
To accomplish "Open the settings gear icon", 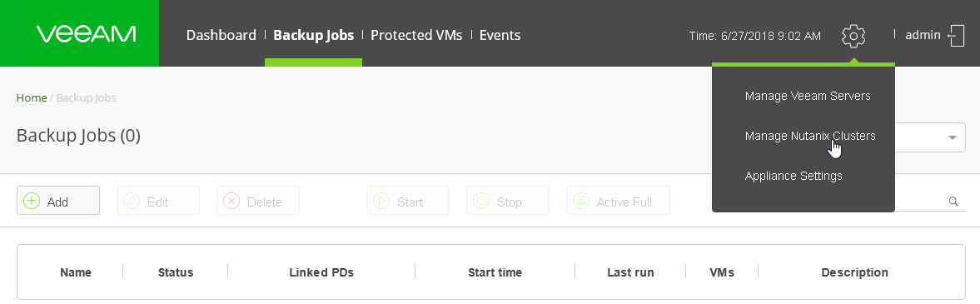I will 853,36.
